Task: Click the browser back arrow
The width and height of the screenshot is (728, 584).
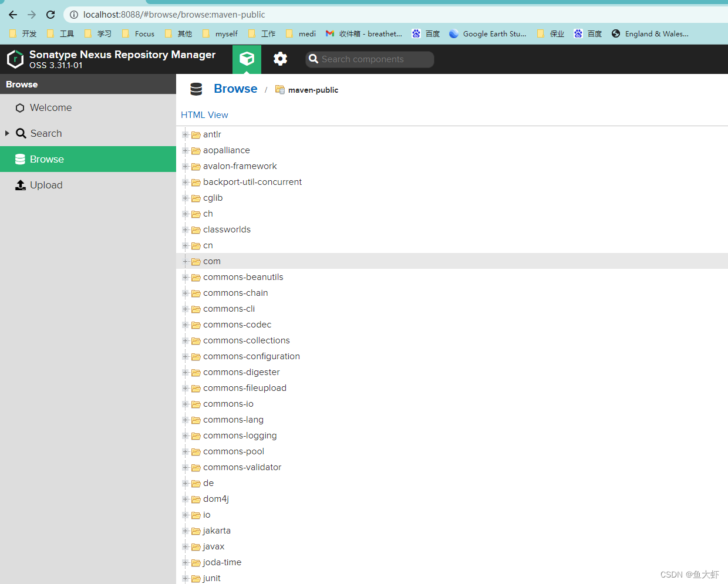Action: 13,15
